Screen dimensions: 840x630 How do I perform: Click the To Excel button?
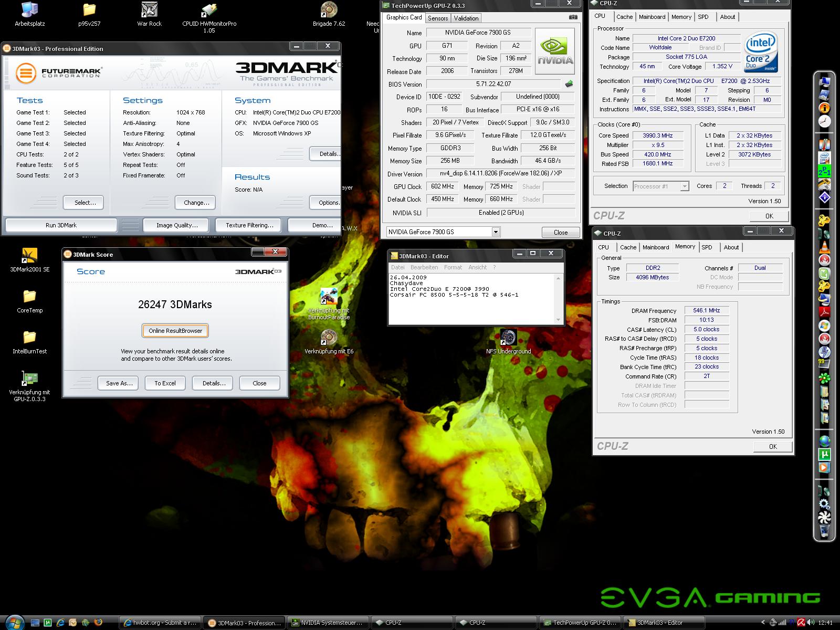165,383
